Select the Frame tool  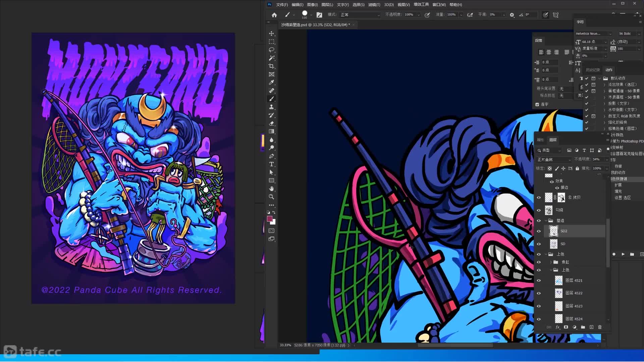point(272,74)
